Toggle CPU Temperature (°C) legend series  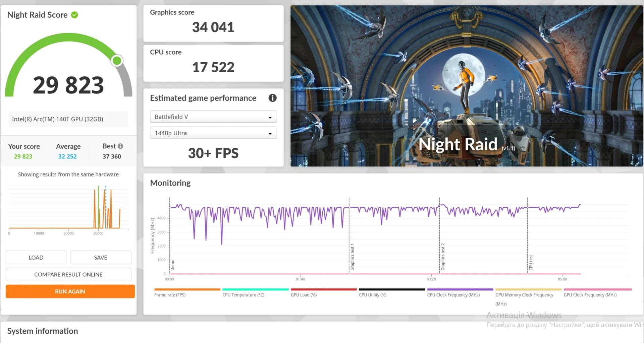(243, 295)
